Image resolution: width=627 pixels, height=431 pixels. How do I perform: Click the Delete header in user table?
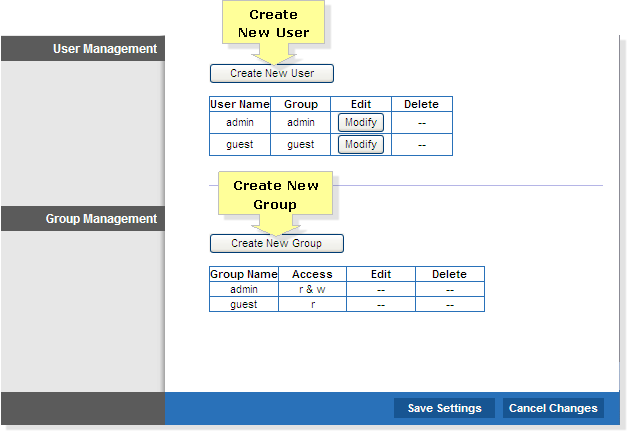(421, 104)
